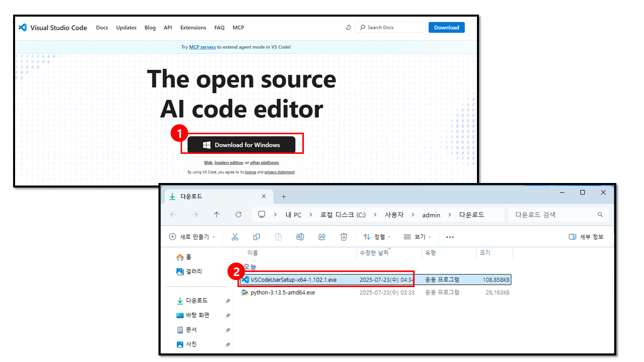Open the Extensions navigation item
Viewport: 644px width, 362px height.
[x=193, y=28]
